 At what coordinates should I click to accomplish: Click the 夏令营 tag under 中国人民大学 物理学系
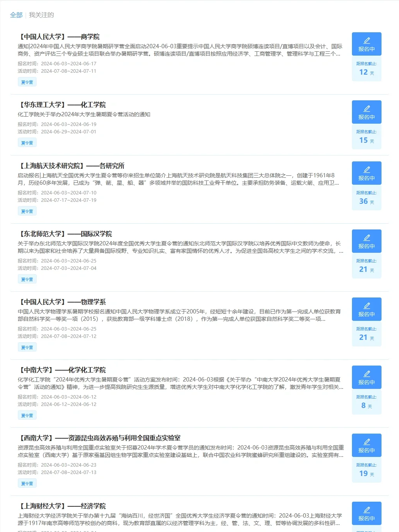pyautogui.click(x=27, y=347)
